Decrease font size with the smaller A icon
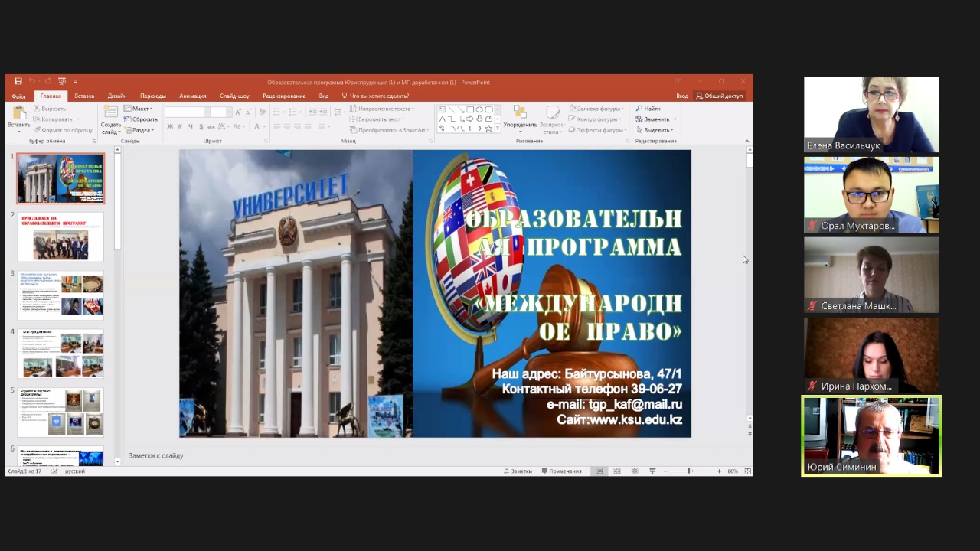This screenshot has height=551, width=980. [x=249, y=112]
